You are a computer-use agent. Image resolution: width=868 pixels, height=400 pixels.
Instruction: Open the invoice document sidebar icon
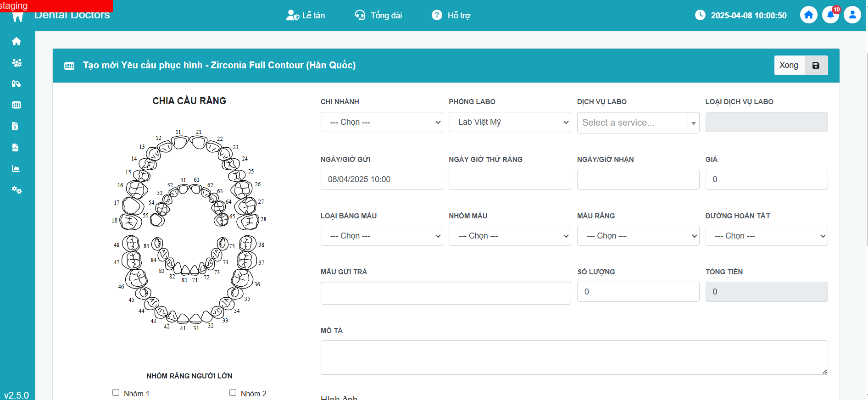[15, 126]
